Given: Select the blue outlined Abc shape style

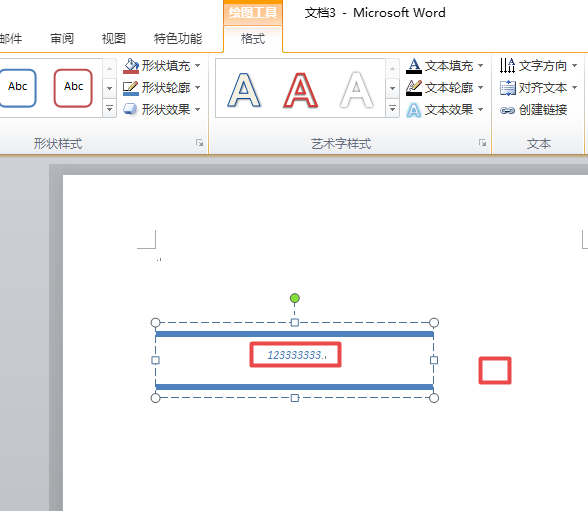Looking at the screenshot, I should pyautogui.click(x=17, y=88).
